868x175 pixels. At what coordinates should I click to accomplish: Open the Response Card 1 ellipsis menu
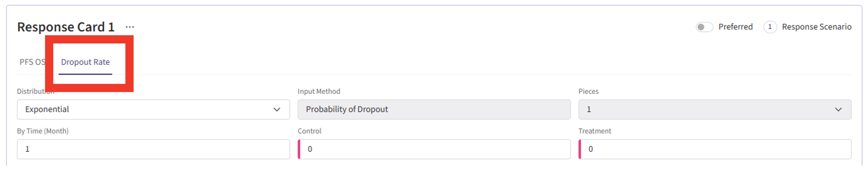click(130, 27)
